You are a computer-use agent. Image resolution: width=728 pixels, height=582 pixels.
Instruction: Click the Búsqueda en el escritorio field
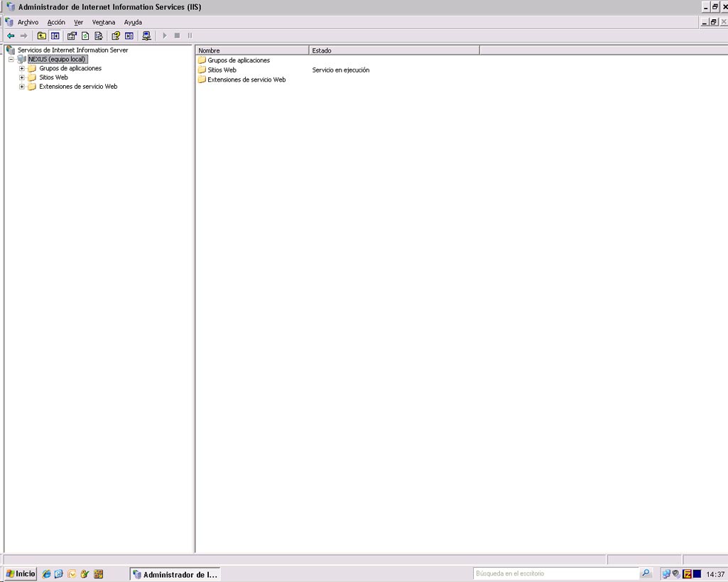555,573
